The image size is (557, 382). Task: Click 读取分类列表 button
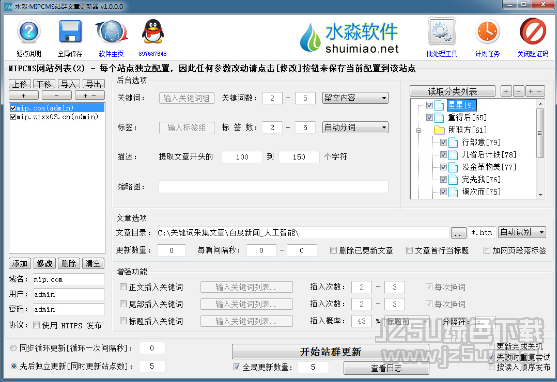coord(452,92)
